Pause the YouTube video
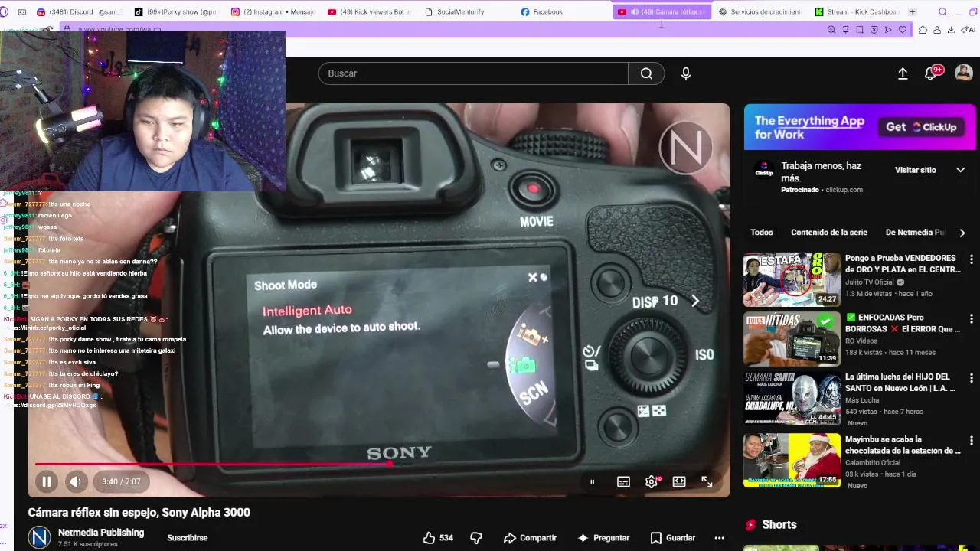980x551 pixels. [x=46, y=481]
